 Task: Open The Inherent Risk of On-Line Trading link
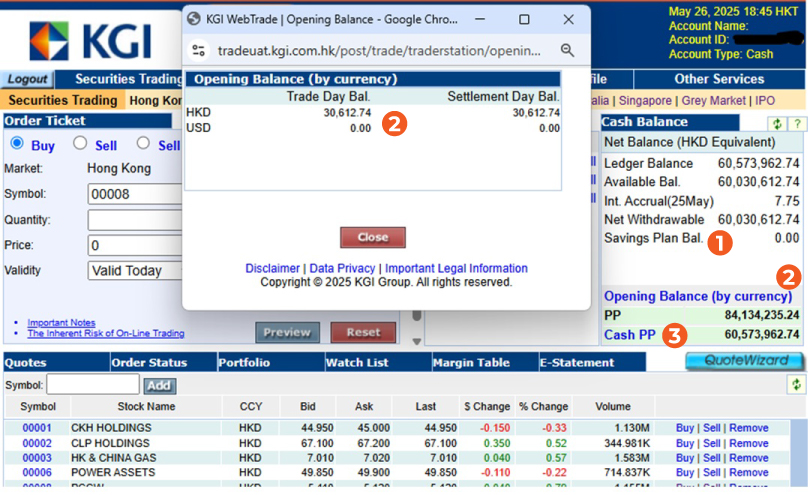pos(106,333)
